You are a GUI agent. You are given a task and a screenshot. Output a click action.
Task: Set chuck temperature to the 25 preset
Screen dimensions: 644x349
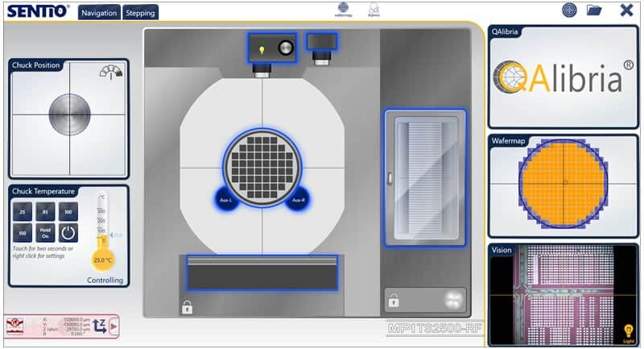pyautogui.click(x=23, y=212)
